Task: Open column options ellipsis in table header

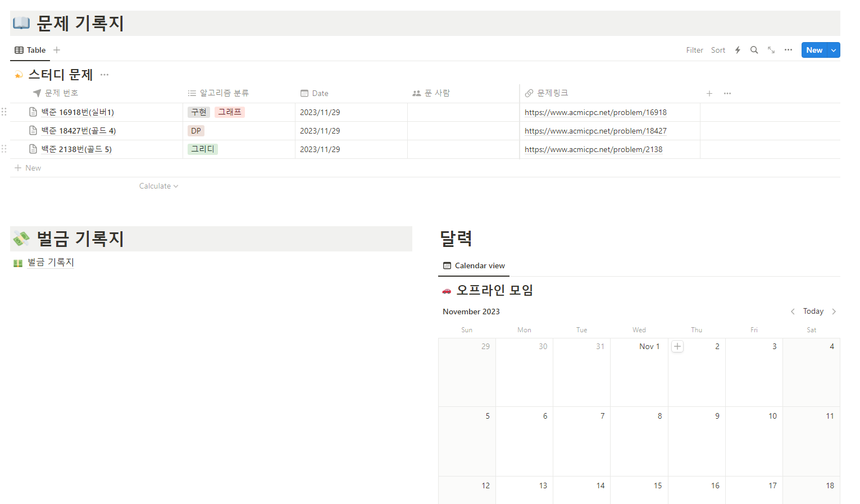Action: point(727,93)
